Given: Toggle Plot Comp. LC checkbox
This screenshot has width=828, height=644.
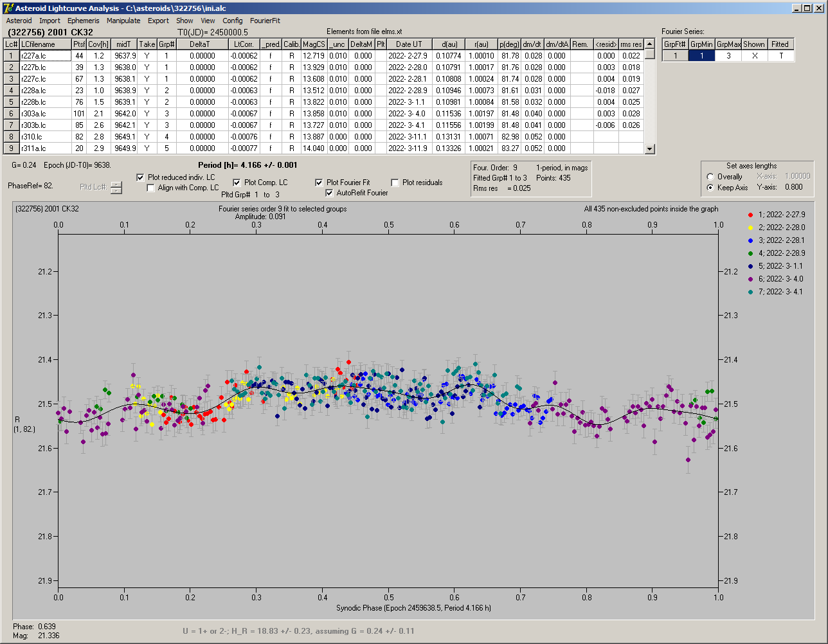Looking at the screenshot, I should pos(237,183).
